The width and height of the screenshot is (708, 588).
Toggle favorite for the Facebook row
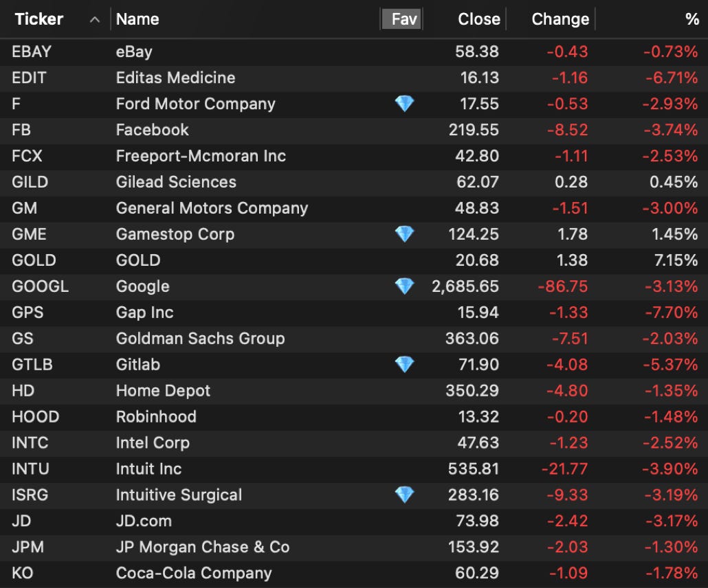click(x=404, y=130)
